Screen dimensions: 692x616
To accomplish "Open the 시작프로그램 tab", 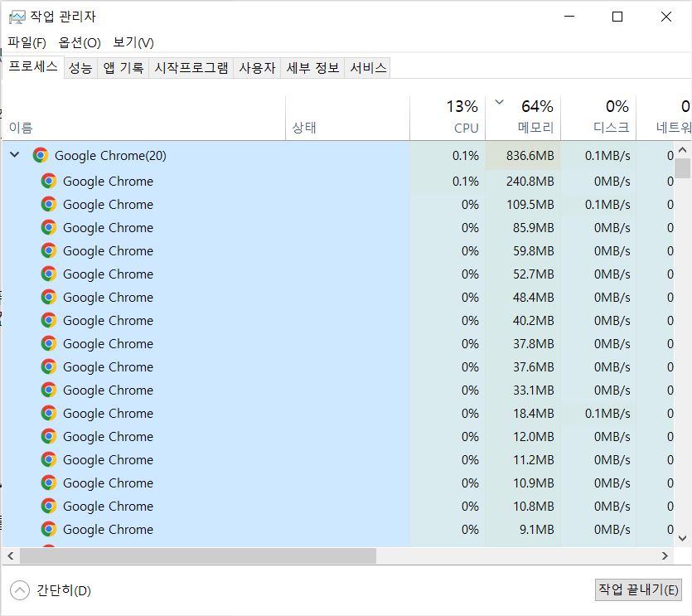I will click(x=191, y=68).
